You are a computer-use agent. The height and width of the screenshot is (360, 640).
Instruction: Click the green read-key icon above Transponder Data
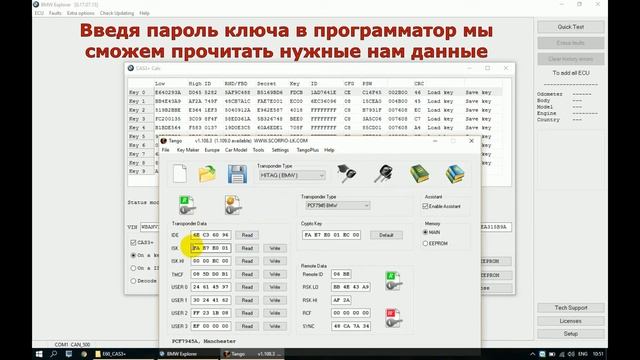pos(187,205)
